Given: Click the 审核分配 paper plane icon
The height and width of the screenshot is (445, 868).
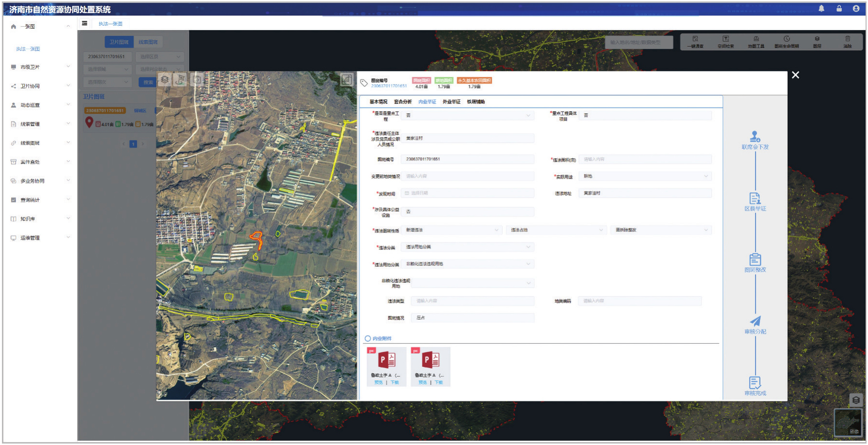Looking at the screenshot, I should pyautogui.click(x=755, y=321).
